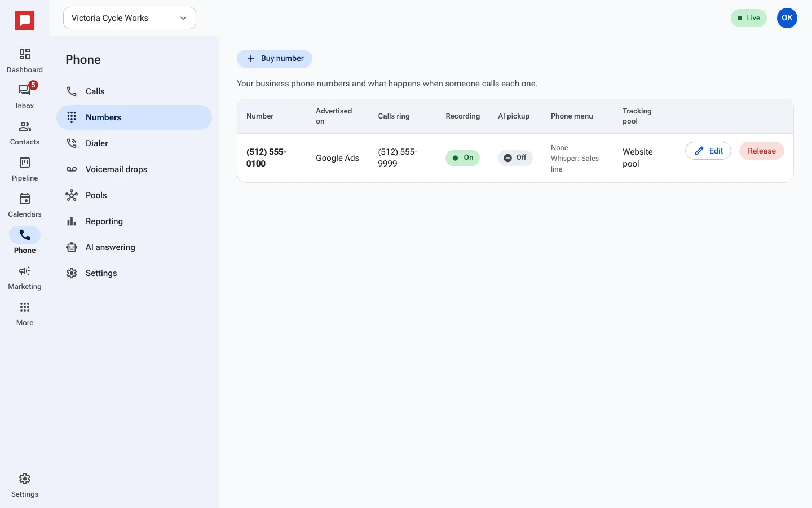Click the Live status indicator

[x=748, y=18]
